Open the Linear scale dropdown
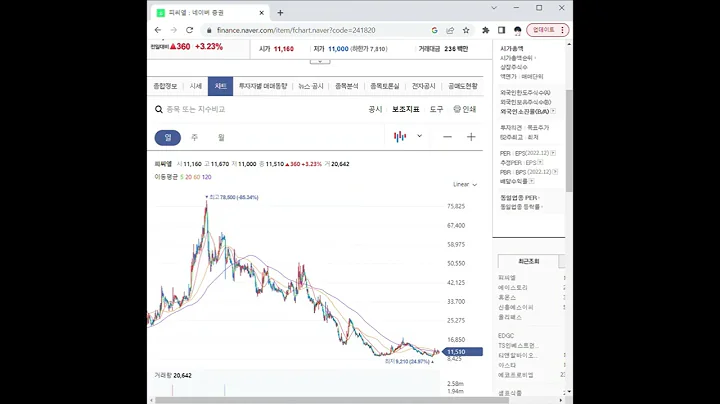The image size is (720, 404). (x=465, y=185)
